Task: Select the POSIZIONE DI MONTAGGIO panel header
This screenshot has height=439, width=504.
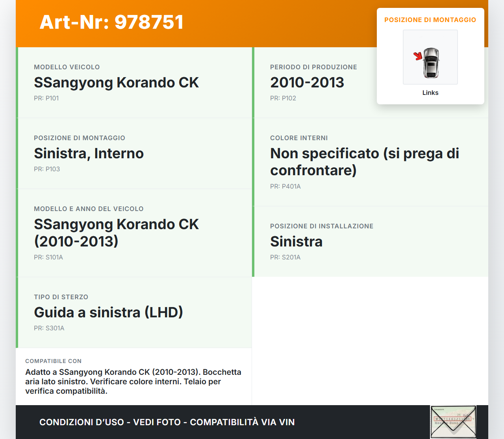Action: [430, 19]
